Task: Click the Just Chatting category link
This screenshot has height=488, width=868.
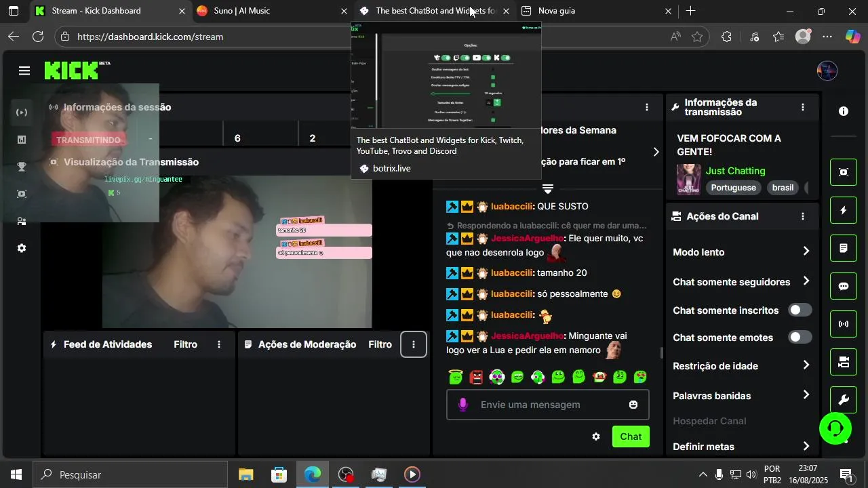Action: point(735,171)
